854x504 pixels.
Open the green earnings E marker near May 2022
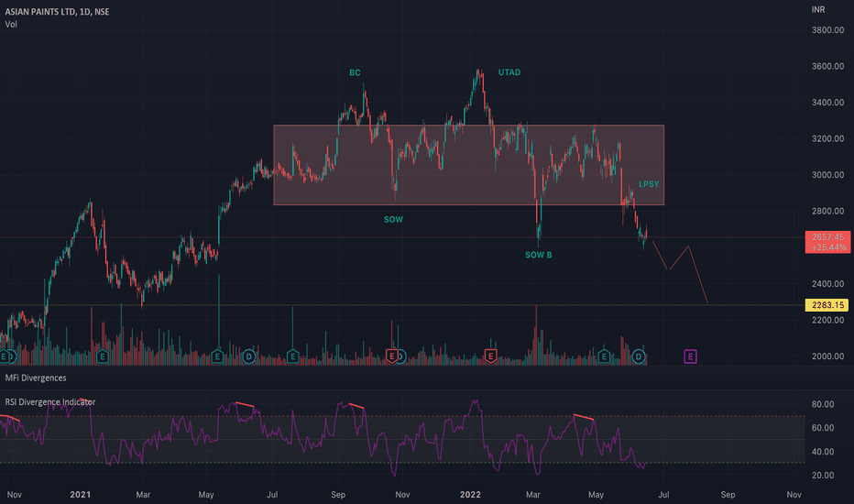604,356
